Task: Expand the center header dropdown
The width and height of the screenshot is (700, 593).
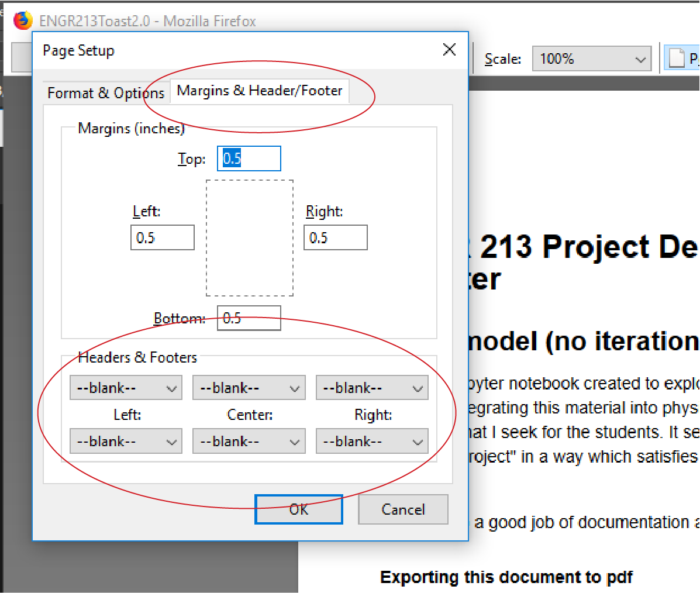Action: [249, 388]
